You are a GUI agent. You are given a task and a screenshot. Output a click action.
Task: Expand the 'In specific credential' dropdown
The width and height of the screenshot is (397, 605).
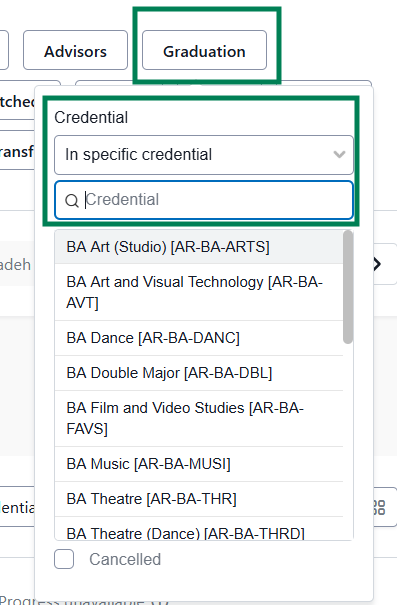[204, 155]
